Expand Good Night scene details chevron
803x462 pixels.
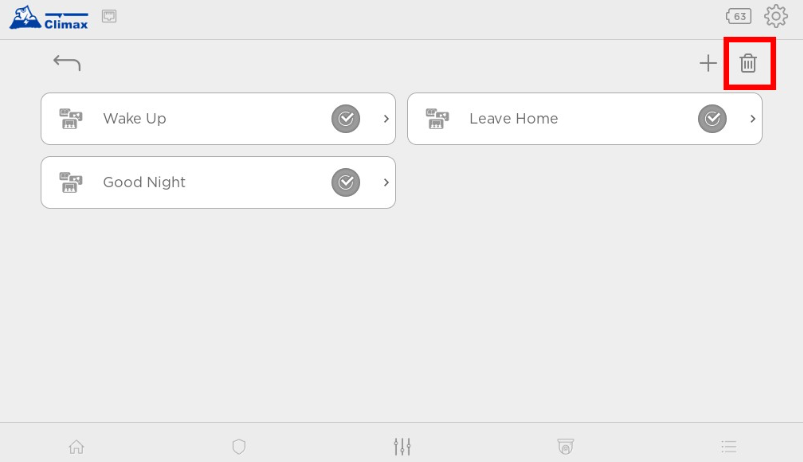(x=386, y=183)
